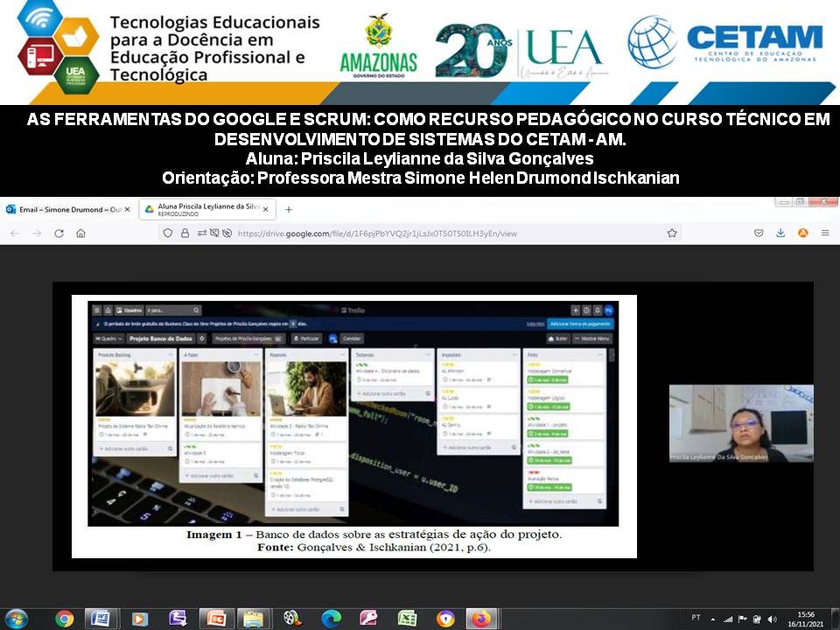Open the car interior cover card
The width and height of the screenshot is (840, 630).
135,400
